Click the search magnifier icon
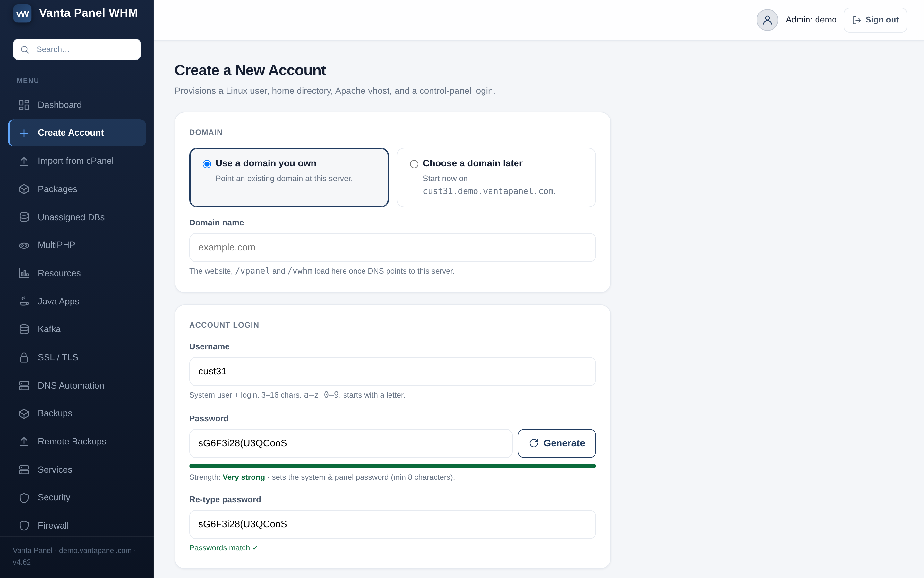Screen dimensions: 924x578 (25, 50)
